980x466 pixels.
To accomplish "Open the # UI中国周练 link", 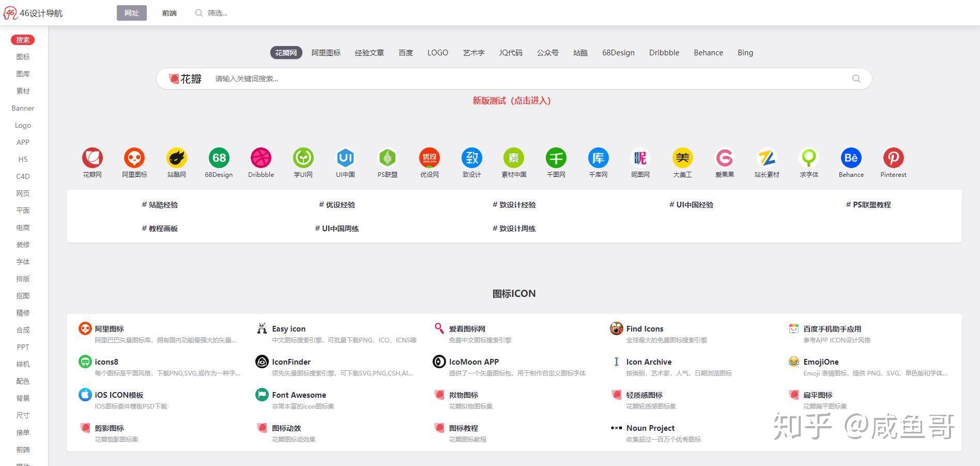I will (337, 229).
